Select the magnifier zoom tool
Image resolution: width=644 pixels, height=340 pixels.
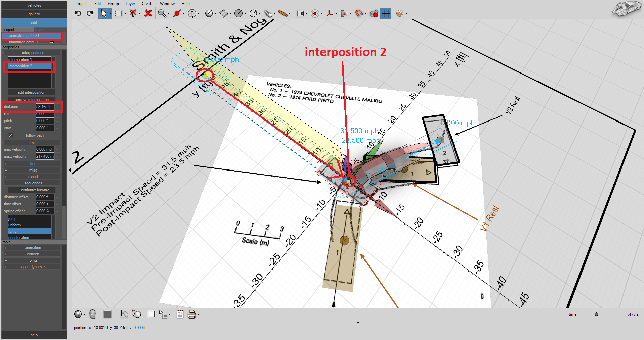click(x=162, y=13)
